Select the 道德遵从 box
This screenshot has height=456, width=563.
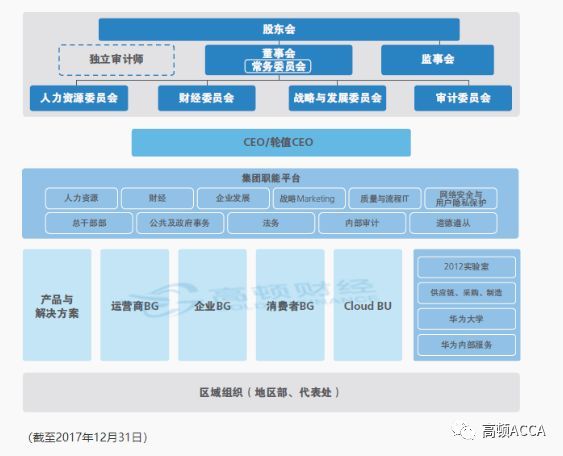click(453, 223)
